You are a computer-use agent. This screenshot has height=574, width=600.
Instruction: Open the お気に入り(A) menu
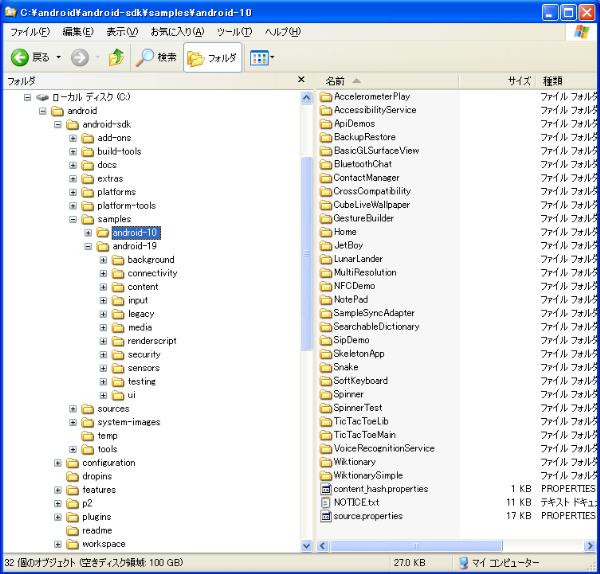[x=178, y=32]
